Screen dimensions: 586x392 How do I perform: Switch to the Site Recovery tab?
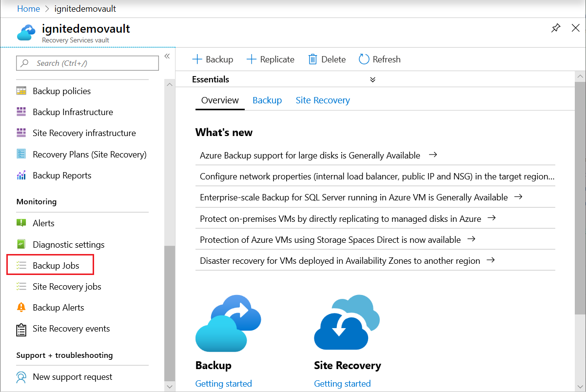point(322,100)
